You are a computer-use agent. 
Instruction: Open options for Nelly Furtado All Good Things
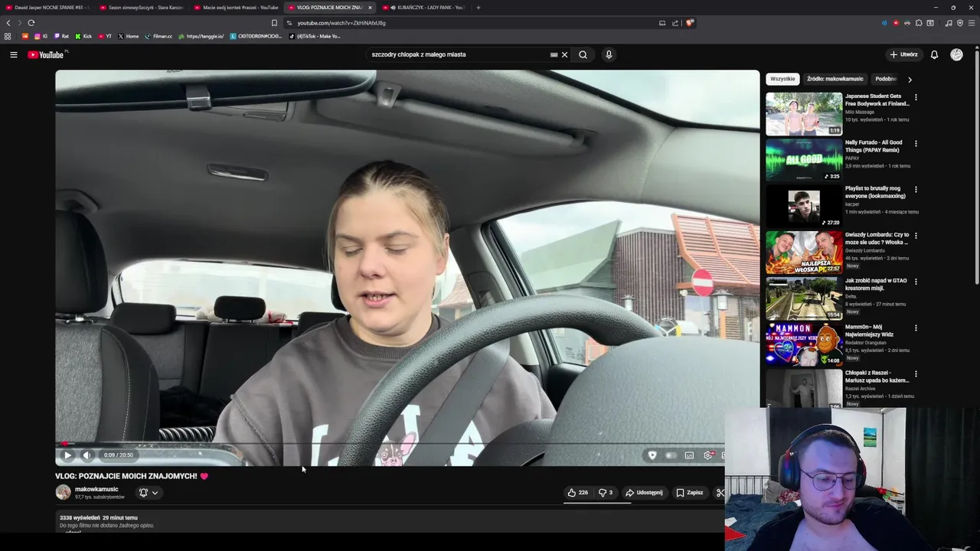point(916,143)
